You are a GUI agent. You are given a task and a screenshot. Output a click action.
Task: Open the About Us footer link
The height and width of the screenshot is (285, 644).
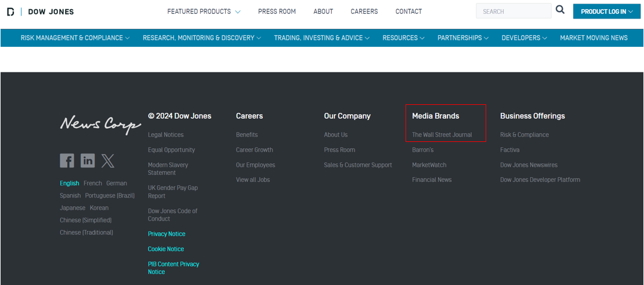pyautogui.click(x=335, y=134)
